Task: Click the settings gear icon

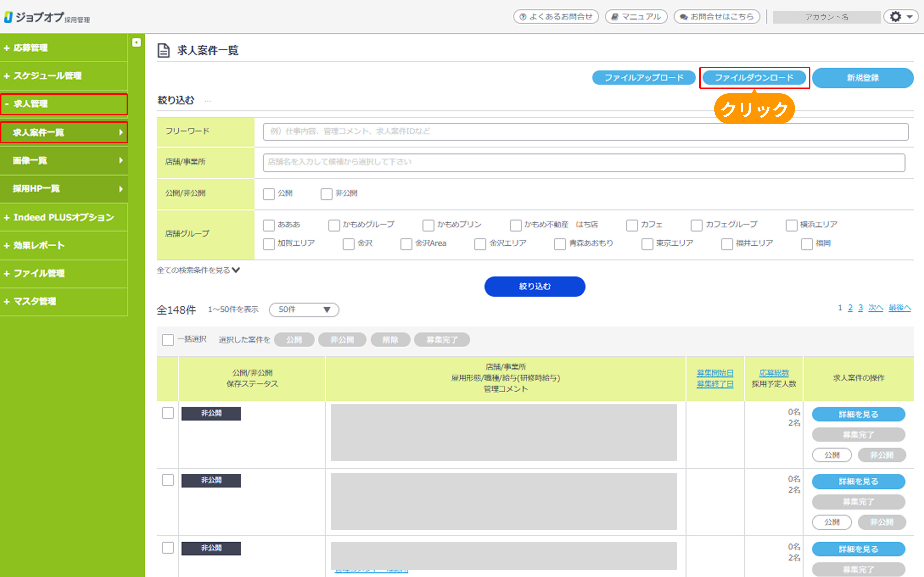Action: (x=896, y=17)
